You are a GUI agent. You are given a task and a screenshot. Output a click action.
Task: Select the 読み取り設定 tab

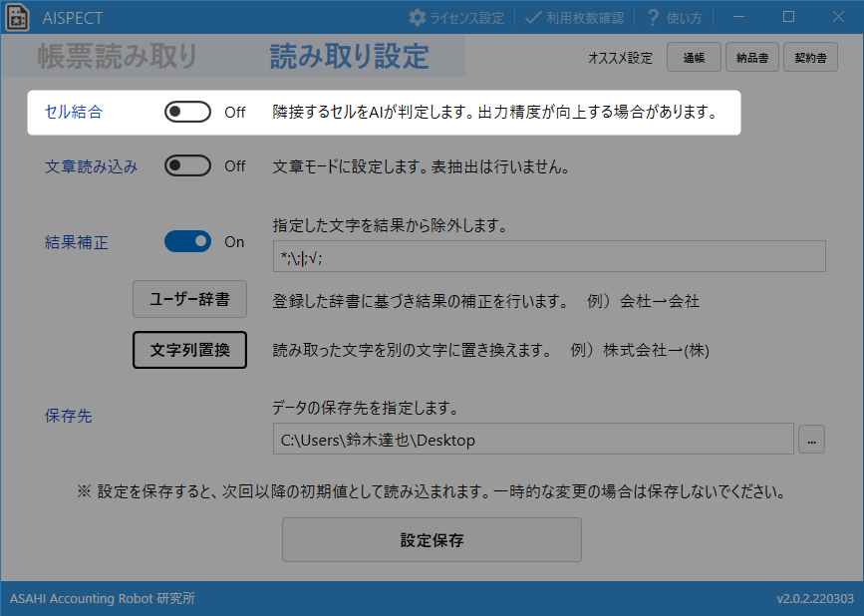tap(349, 57)
